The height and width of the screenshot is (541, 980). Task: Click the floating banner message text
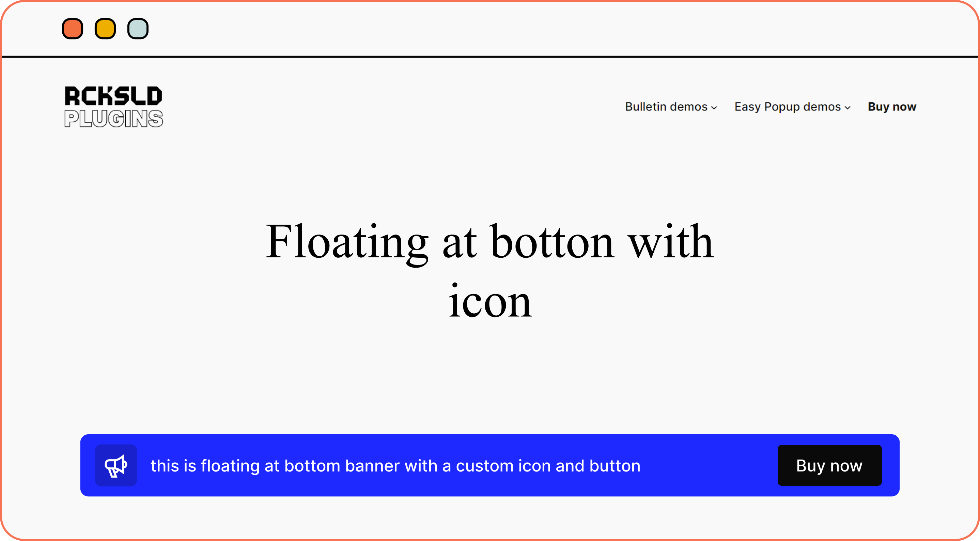pos(396,466)
